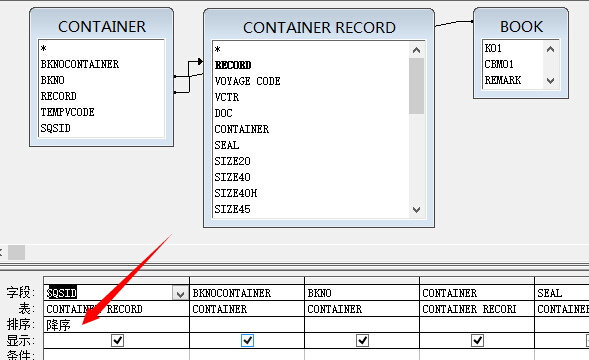Image resolution: width=589 pixels, height=360 pixels.
Task: Click the SEAL field cell in the grid
Action: tap(562, 293)
